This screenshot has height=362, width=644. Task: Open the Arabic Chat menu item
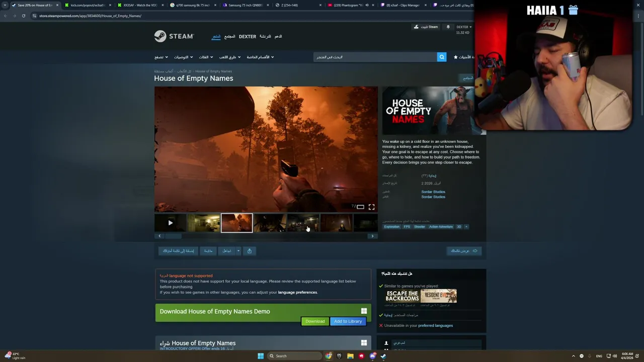pyautogui.click(x=265, y=37)
